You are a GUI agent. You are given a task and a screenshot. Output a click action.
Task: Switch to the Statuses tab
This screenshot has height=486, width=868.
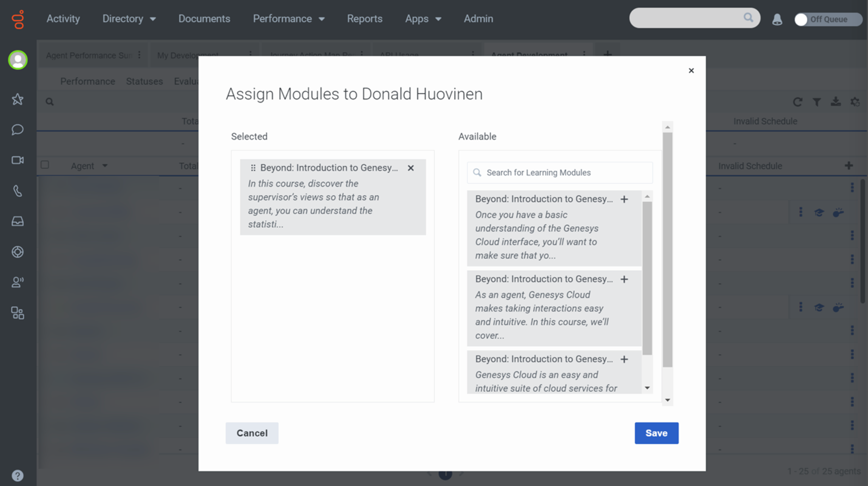(x=144, y=81)
